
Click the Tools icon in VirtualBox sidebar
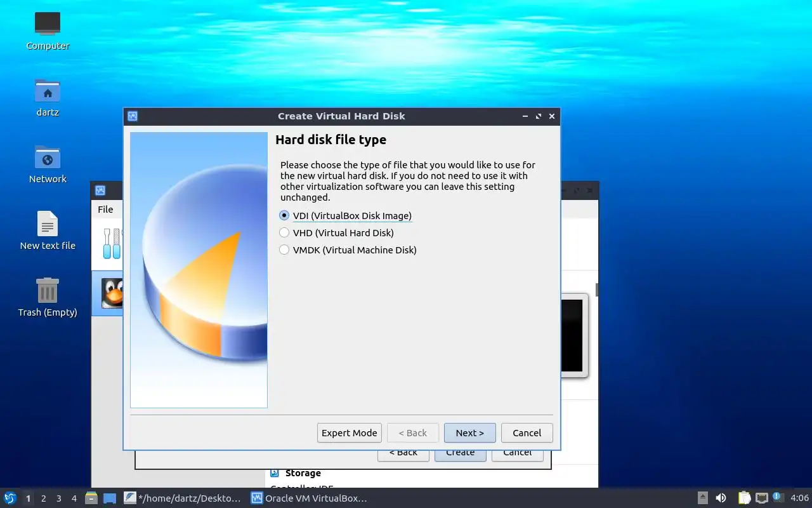point(112,243)
